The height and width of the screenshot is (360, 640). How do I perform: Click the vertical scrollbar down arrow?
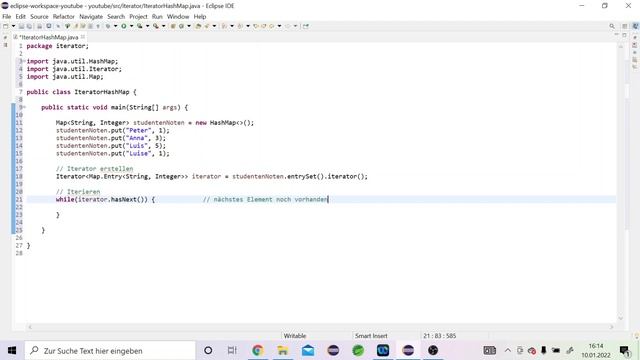tap(621, 318)
